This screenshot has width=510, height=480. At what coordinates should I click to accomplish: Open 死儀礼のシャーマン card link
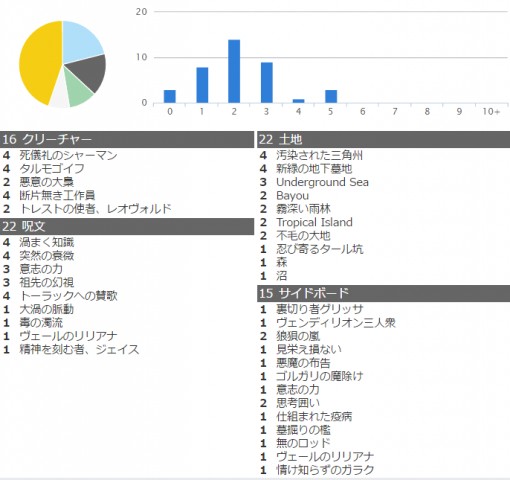click(x=68, y=155)
